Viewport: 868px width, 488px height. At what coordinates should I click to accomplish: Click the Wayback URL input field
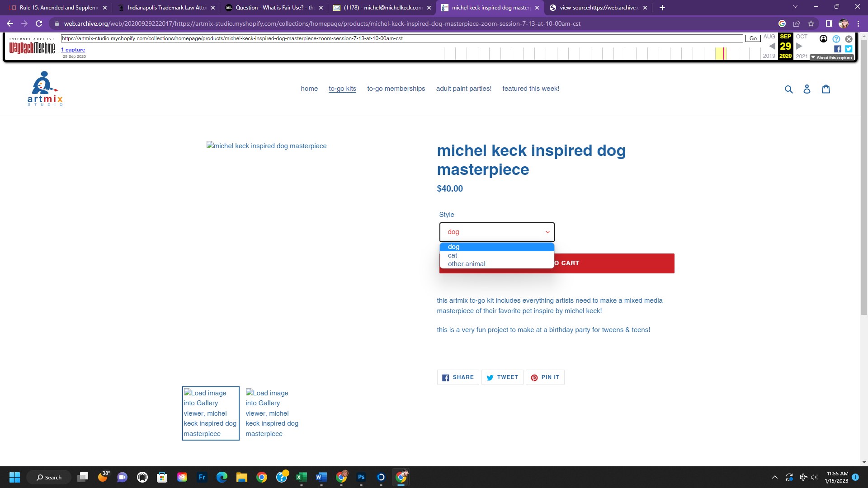click(402, 38)
